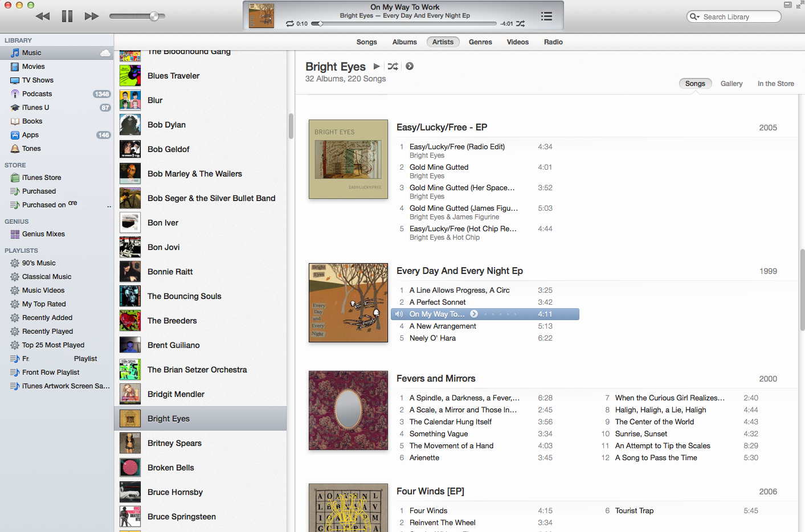
Task: Open the Radio tab
Action: click(553, 42)
